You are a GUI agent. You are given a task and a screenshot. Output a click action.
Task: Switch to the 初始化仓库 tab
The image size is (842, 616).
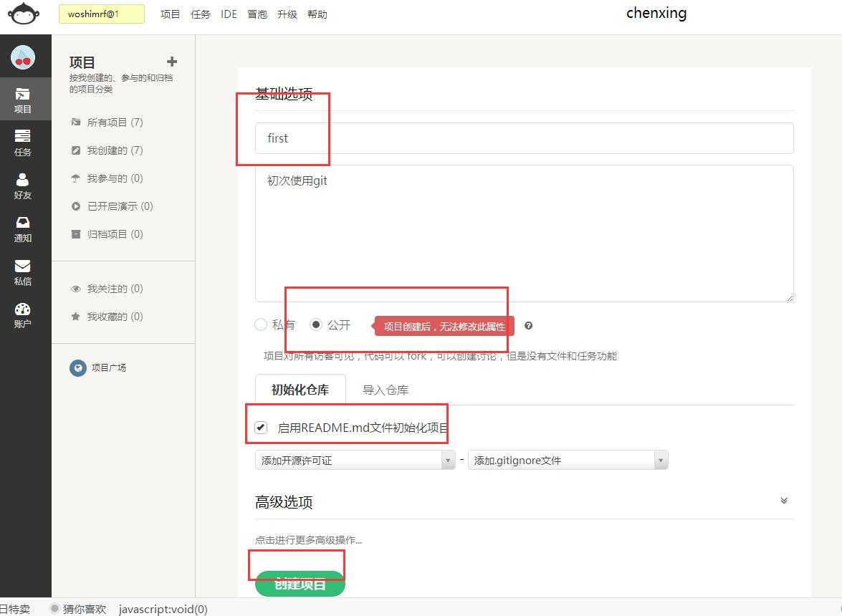point(300,390)
